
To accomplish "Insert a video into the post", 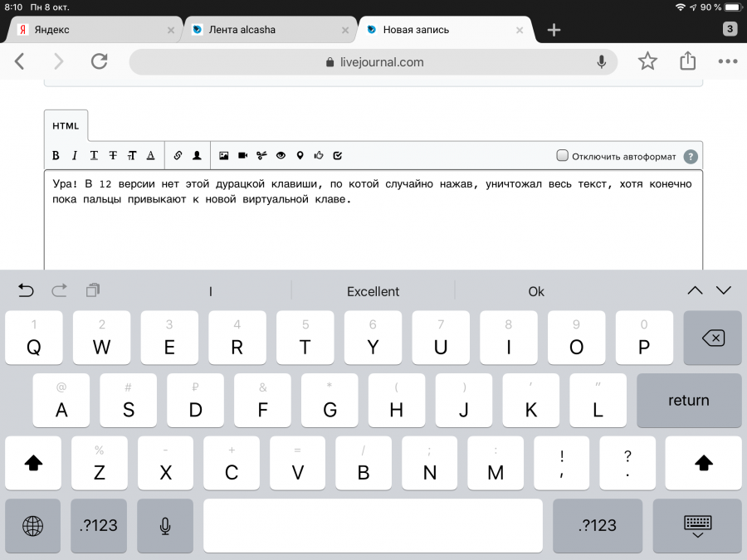I will [243, 155].
